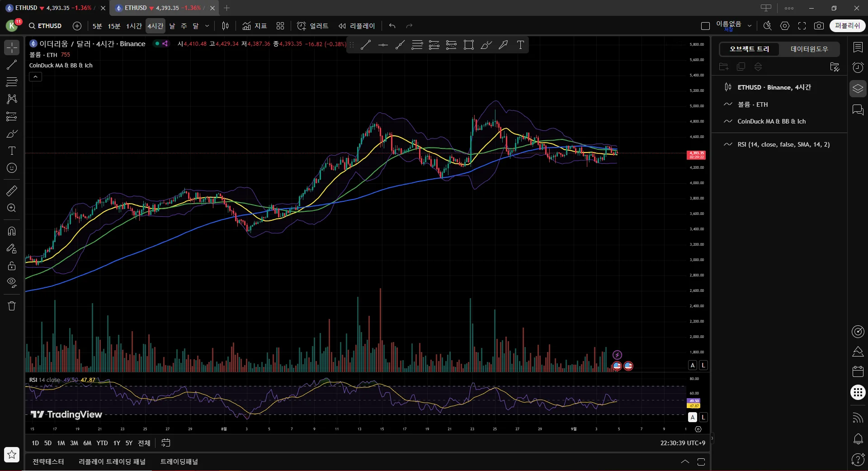Click the 퍼블리쉬 button
This screenshot has height=471, width=868.
(847, 26)
